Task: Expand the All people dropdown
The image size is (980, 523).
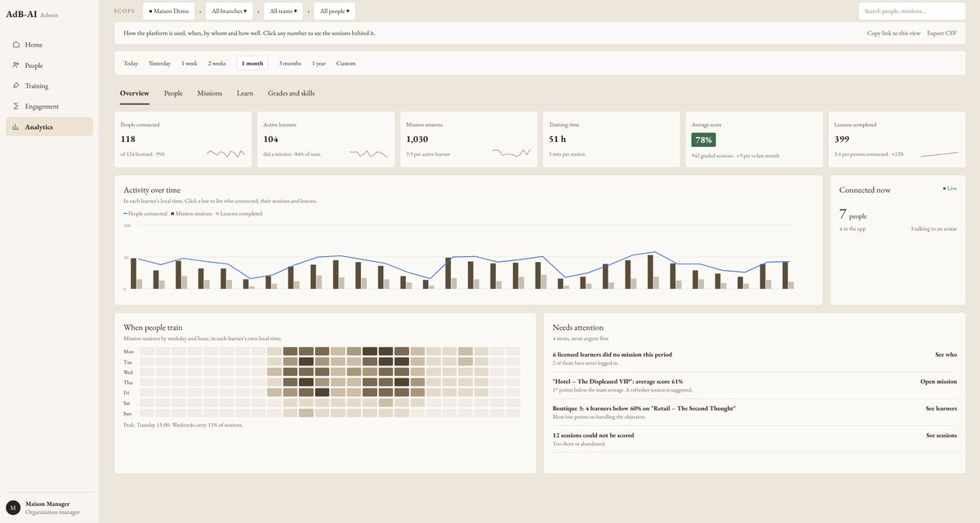Action: pos(335,11)
